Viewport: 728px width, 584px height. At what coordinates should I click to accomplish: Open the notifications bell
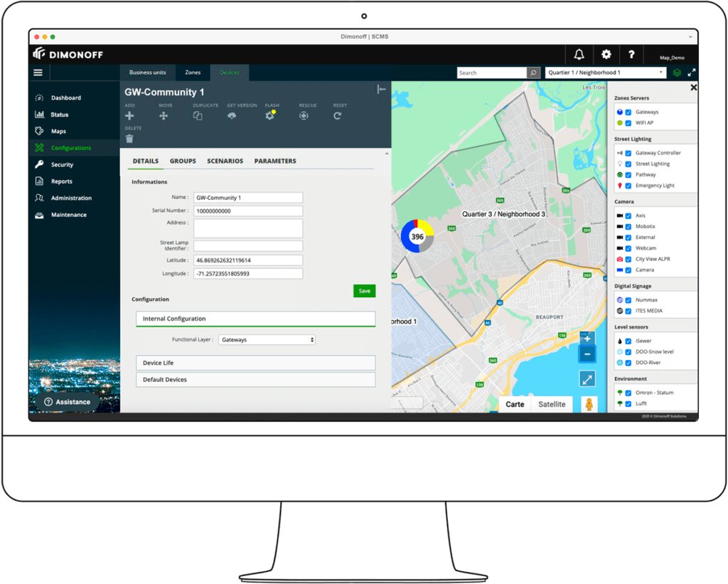point(579,54)
